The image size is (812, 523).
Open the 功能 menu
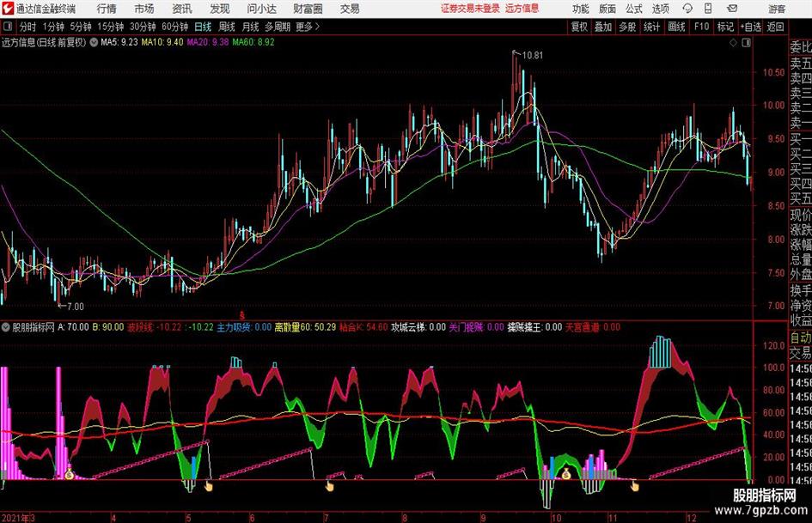pyautogui.click(x=581, y=9)
